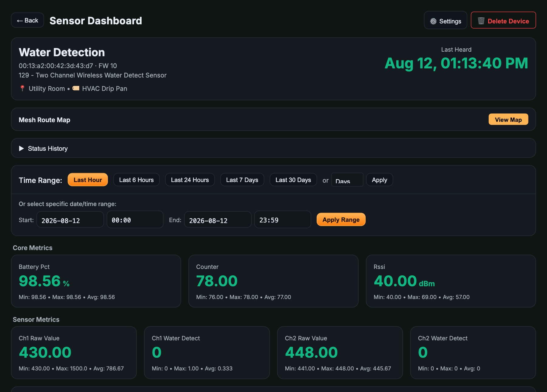Click the Core Metrics section heading

(33, 248)
